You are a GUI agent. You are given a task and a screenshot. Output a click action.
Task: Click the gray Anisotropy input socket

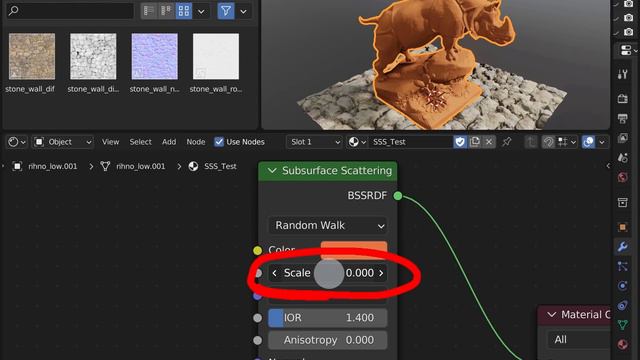point(257,340)
